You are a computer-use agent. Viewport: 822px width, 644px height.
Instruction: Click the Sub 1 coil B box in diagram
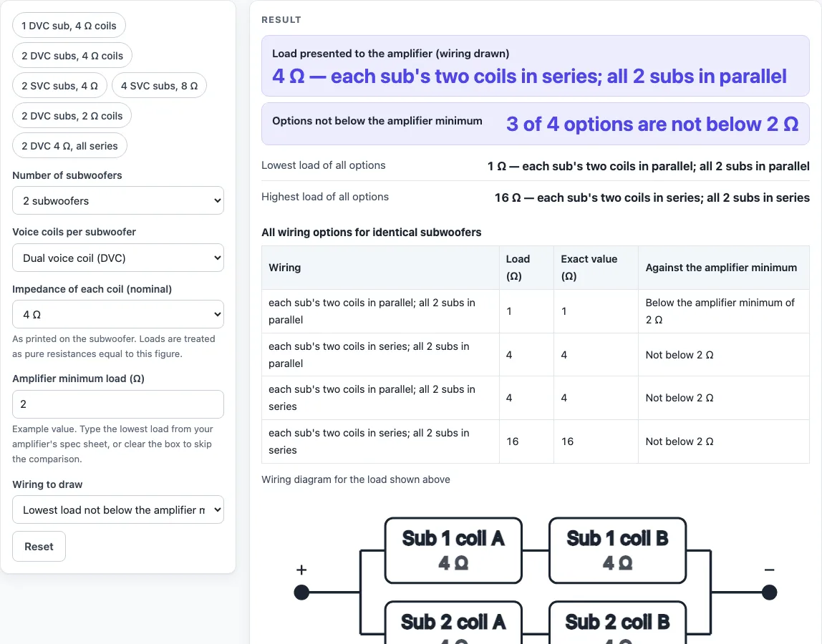click(x=617, y=550)
